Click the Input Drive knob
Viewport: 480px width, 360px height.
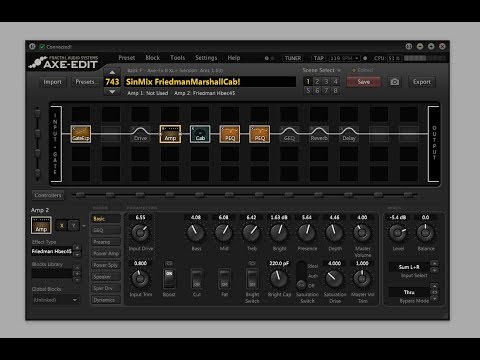[x=140, y=233]
